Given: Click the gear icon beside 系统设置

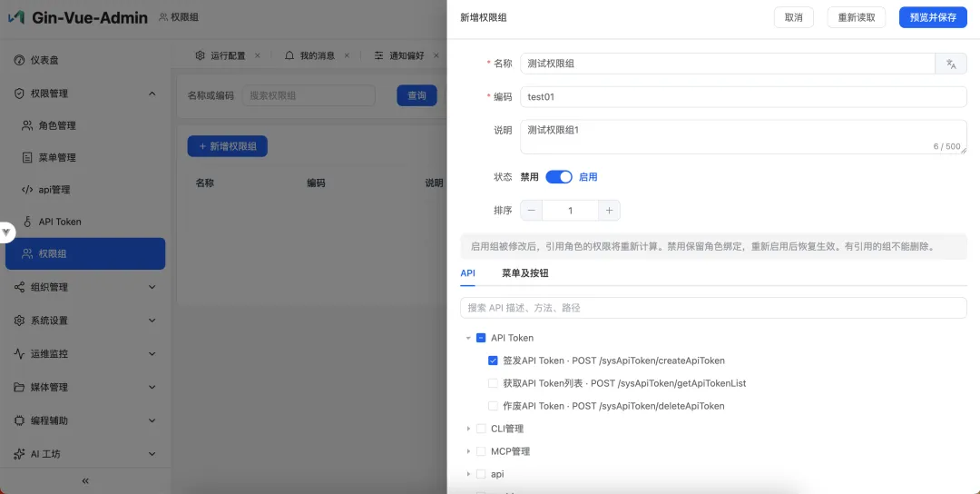Looking at the screenshot, I should click(x=19, y=321).
